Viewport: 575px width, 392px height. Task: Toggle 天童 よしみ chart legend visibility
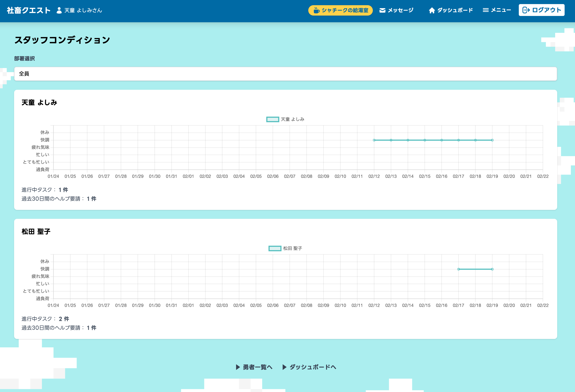coord(272,119)
